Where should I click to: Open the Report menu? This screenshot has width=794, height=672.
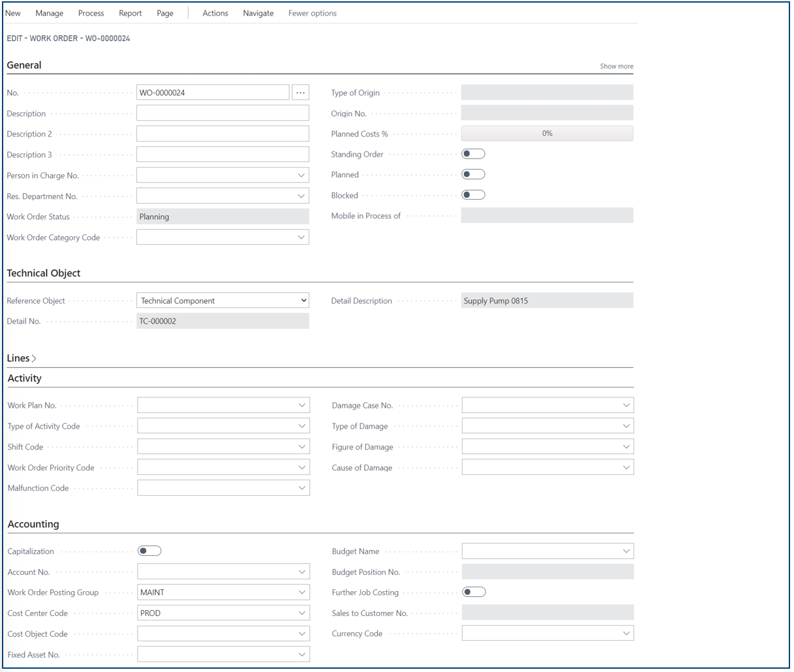[x=130, y=13]
